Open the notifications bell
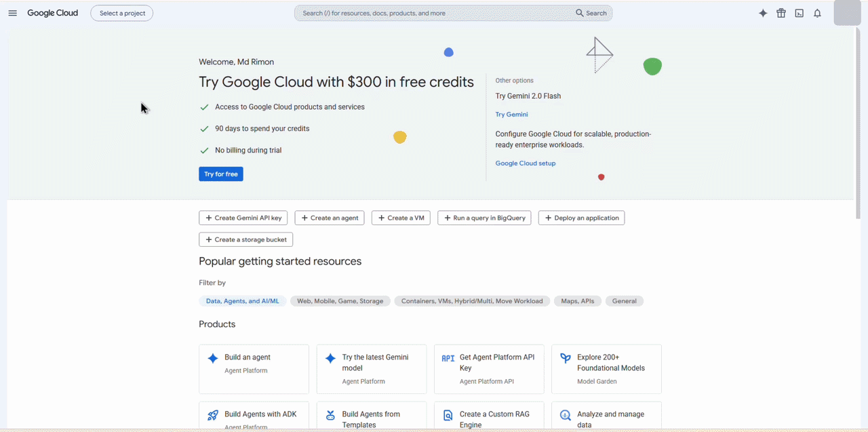Image resolution: width=868 pixels, height=432 pixels. [x=817, y=13]
